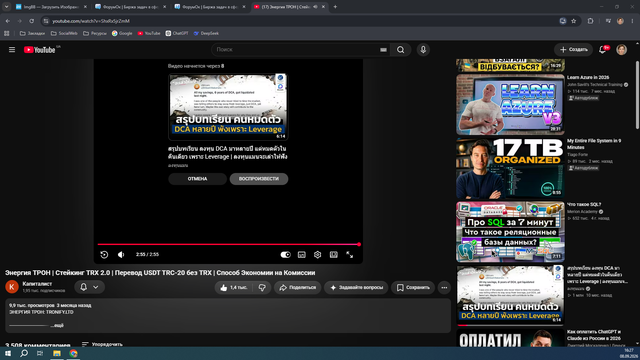Seek on the red progress bar
This screenshot has width=640, height=360.
[228, 244]
